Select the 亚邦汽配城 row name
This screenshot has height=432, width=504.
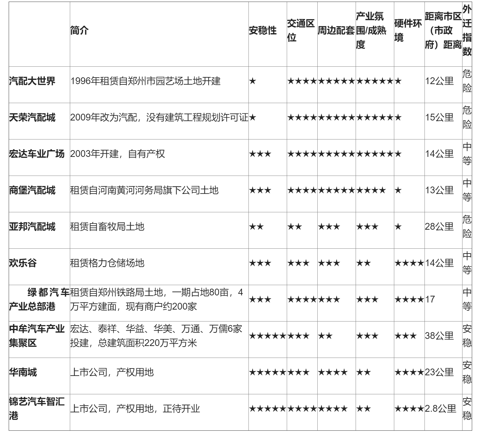coord(32,227)
